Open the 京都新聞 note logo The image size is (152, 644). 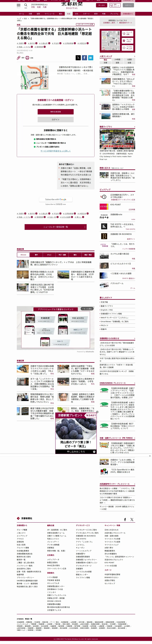[104, 216]
